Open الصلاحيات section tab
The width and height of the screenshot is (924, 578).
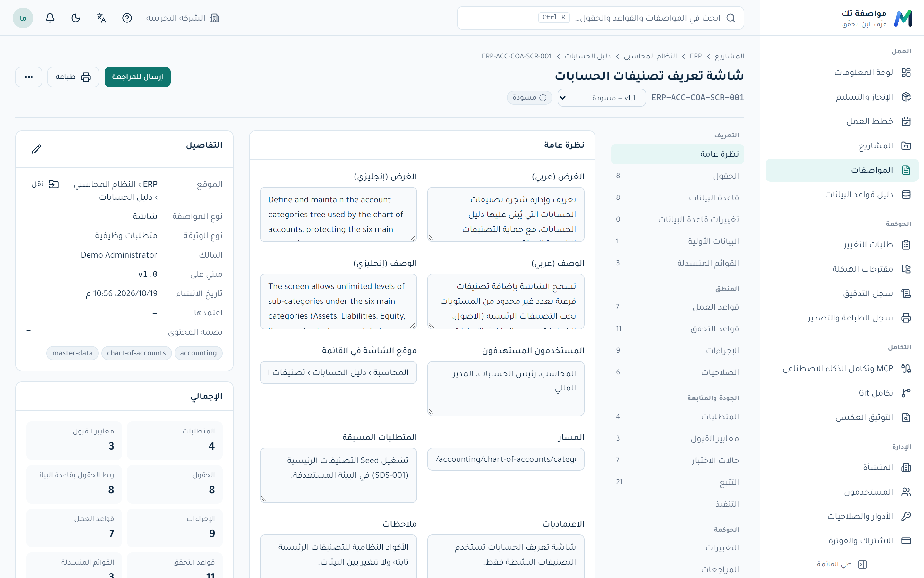click(x=677, y=372)
